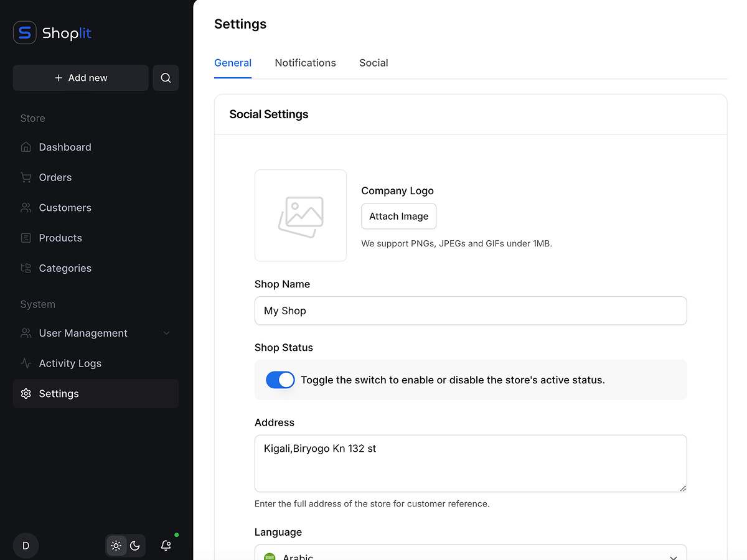The height and width of the screenshot is (560, 747).
Task: Select the Categories icon in sidebar
Action: [x=26, y=268]
